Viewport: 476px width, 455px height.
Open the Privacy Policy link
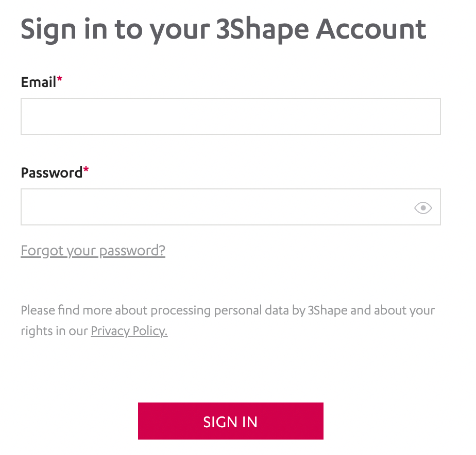coord(129,331)
